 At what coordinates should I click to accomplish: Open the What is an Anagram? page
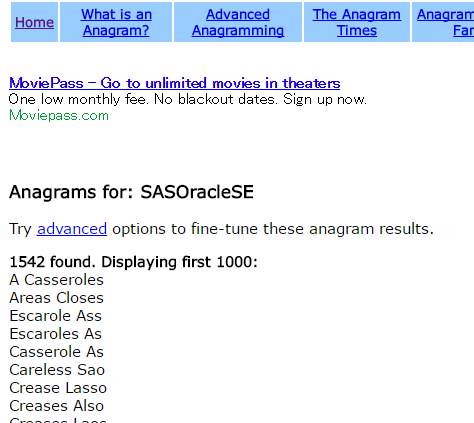[x=116, y=22]
